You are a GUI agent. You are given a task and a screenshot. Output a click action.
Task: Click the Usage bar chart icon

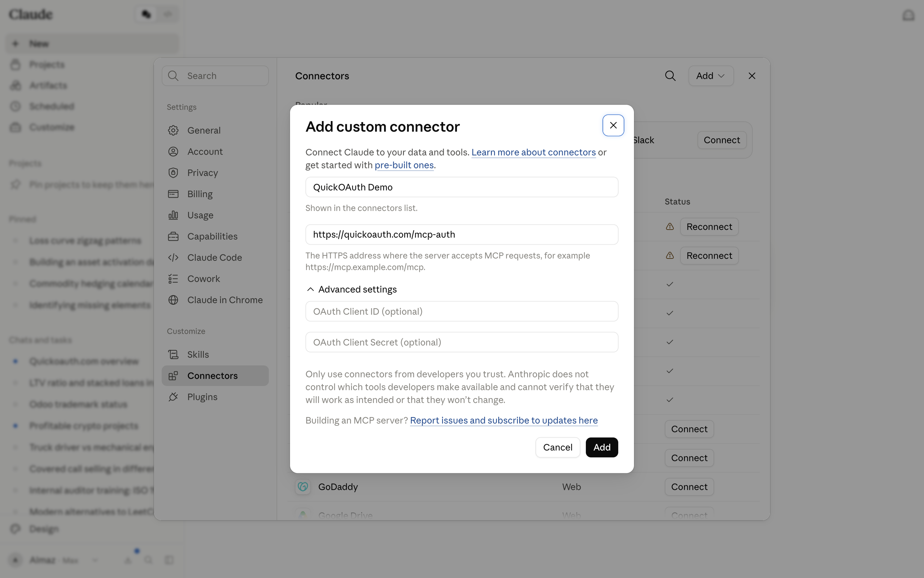point(173,215)
